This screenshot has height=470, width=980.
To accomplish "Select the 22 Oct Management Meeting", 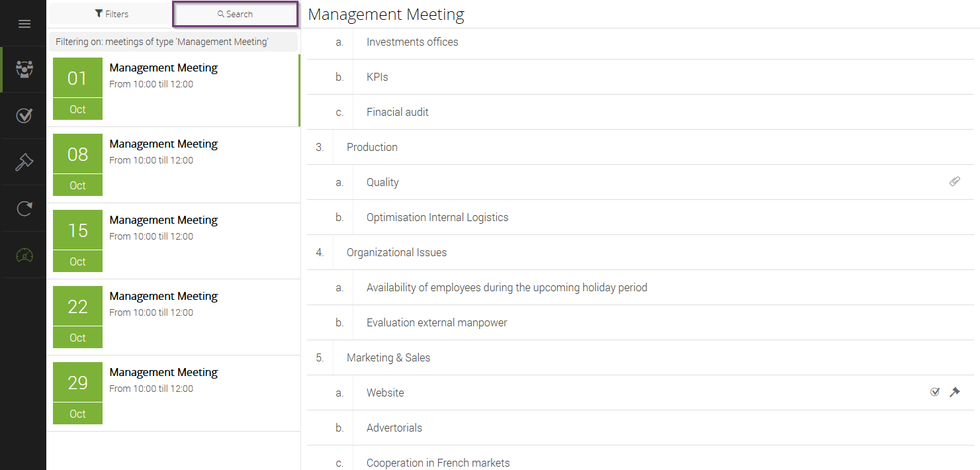I will tap(173, 317).
